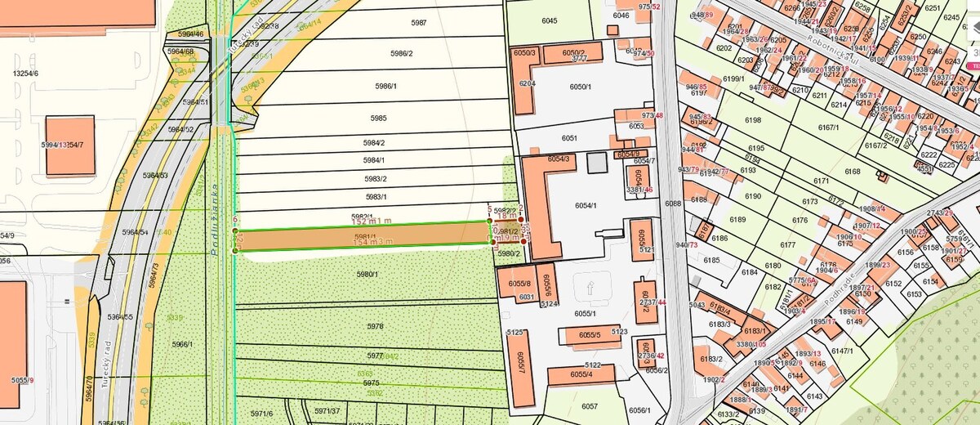980x425 pixels.
Task: Click parcel 6050/1 label
Action: (579, 87)
